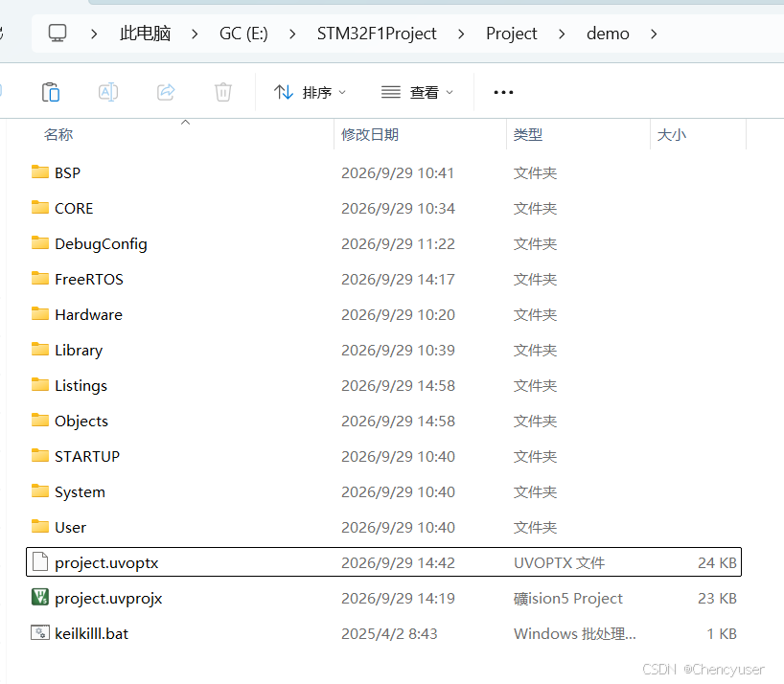
Task: Select the User folder name
Action: pos(71,527)
